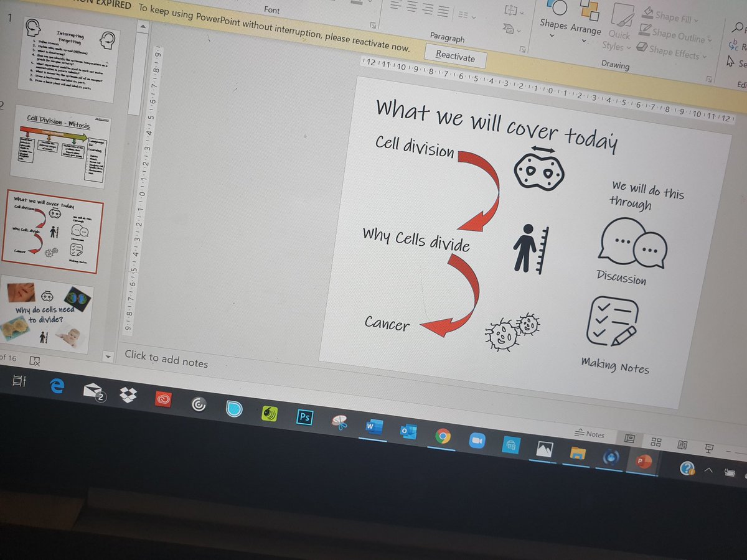Select the Why do cells need to divide thumbnail
The image size is (747, 560).
46,314
